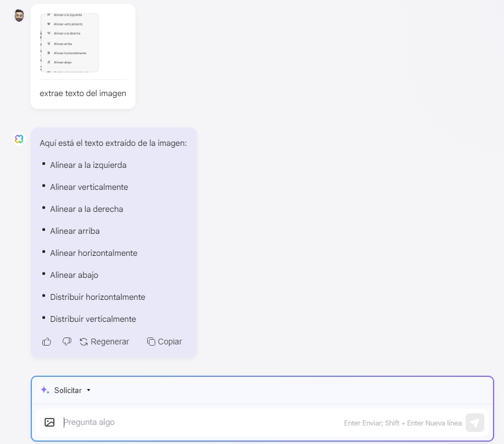Viewport: 504px width, 444px height.
Task: Click 'Alinear horizontalmente' list item
Action: click(93, 253)
